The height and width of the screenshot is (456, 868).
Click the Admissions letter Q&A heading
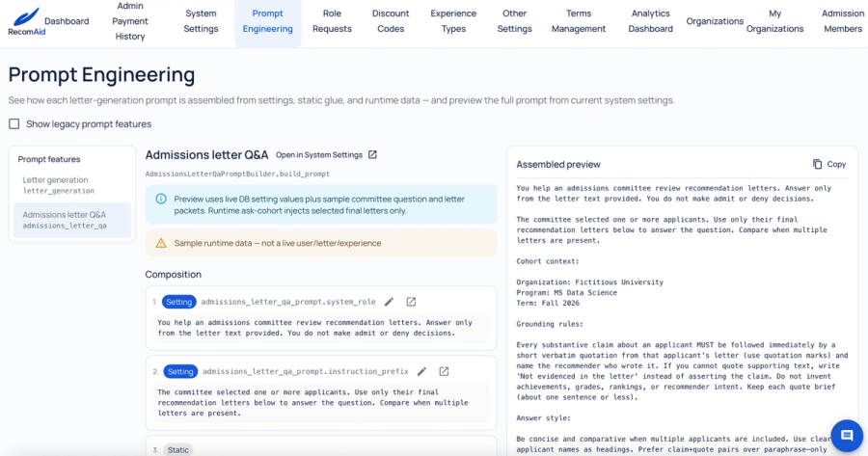(207, 155)
